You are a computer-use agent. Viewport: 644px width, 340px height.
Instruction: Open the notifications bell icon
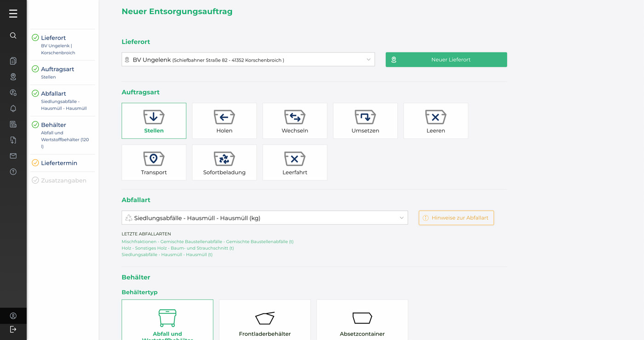pyautogui.click(x=13, y=109)
